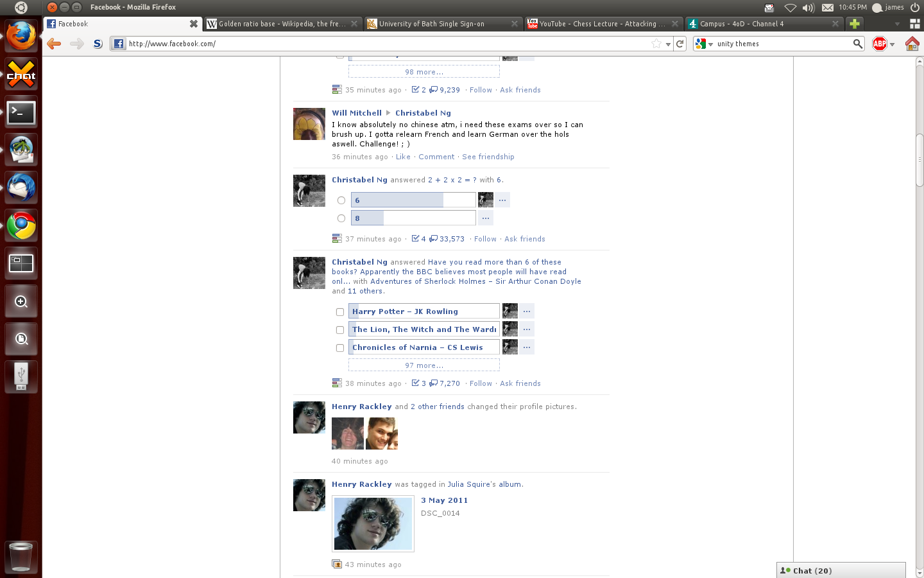Select radio button for answer 6

(341, 200)
